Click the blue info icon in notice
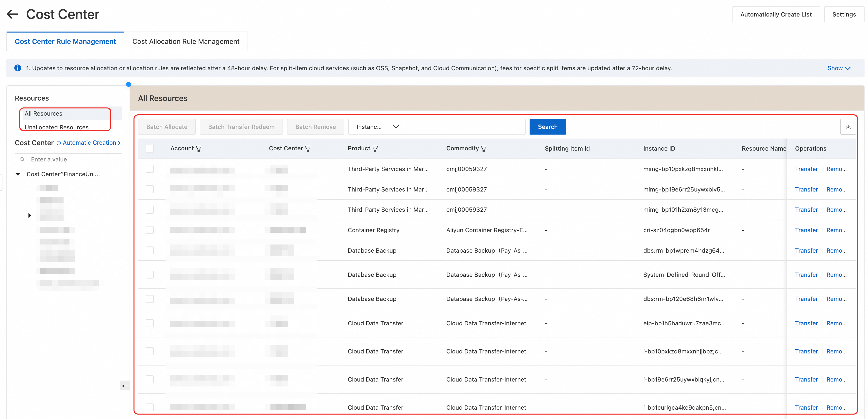 tap(17, 68)
